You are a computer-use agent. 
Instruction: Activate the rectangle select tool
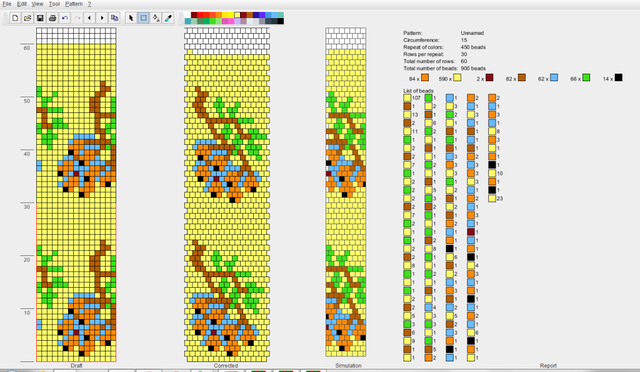coord(143,18)
